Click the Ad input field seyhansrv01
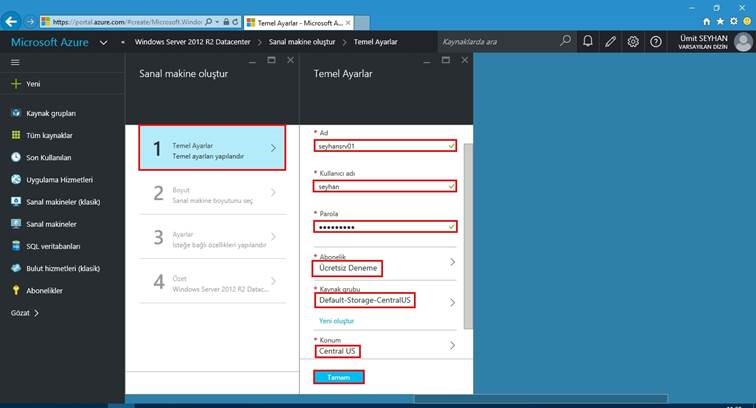 pos(385,146)
